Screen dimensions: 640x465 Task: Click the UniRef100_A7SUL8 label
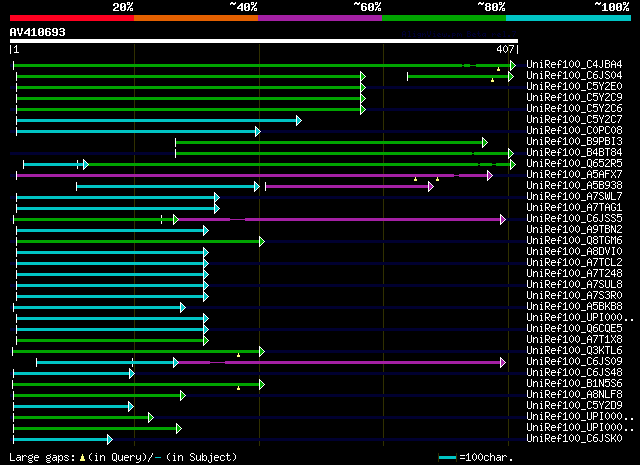[x=574, y=285]
